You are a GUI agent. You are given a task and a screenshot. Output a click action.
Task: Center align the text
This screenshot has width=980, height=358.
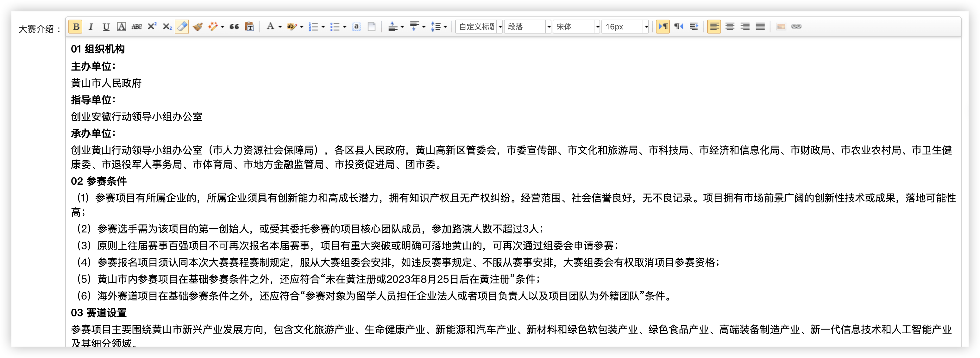tap(730, 27)
